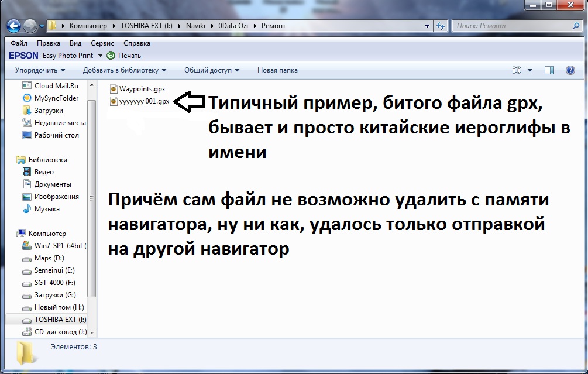Select the corrupted 001.gpx file

point(144,101)
